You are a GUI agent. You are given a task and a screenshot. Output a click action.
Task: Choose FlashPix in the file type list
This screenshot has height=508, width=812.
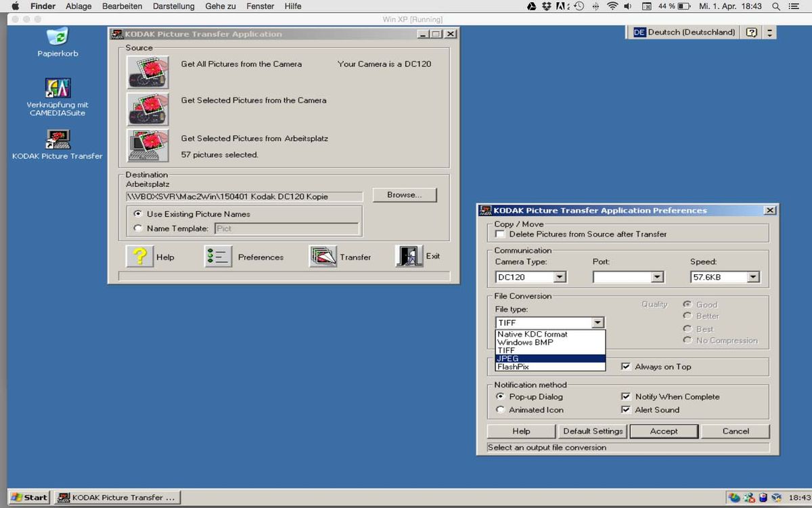551,366
